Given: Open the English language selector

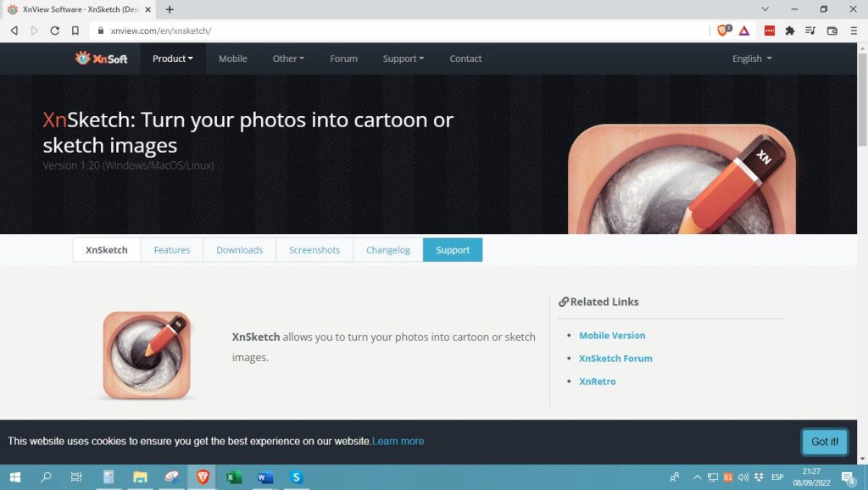Looking at the screenshot, I should (x=752, y=58).
